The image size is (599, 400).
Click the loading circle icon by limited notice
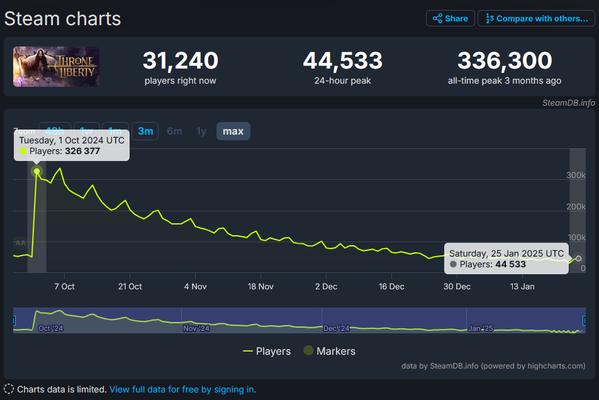point(9,389)
